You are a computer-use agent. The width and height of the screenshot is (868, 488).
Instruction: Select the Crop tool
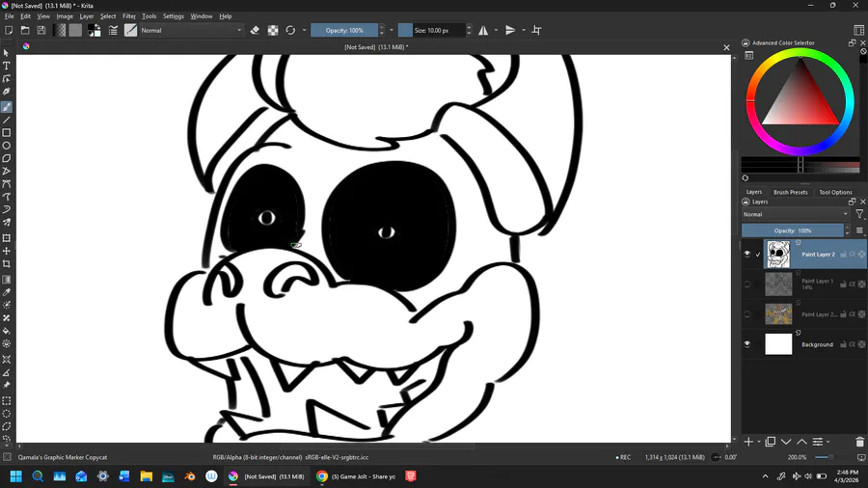[7, 264]
